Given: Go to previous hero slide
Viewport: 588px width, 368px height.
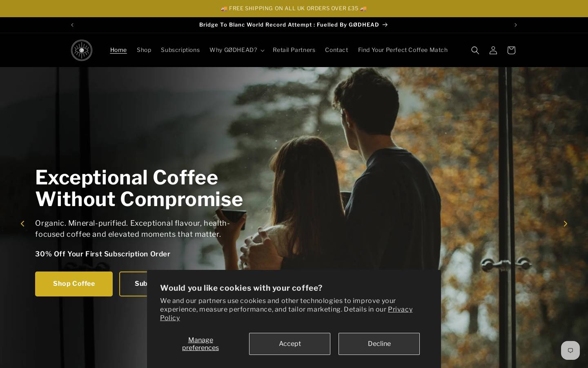Looking at the screenshot, I should point(23,224).
